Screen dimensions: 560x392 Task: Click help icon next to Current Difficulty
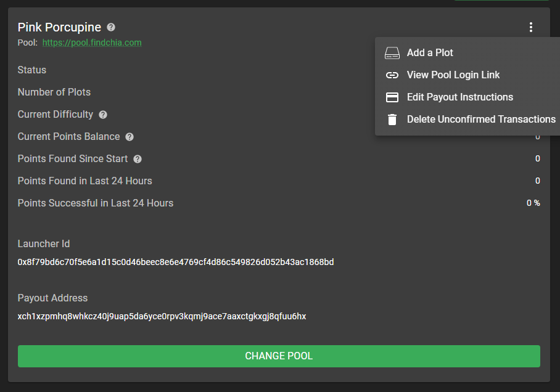pos(103,115)
